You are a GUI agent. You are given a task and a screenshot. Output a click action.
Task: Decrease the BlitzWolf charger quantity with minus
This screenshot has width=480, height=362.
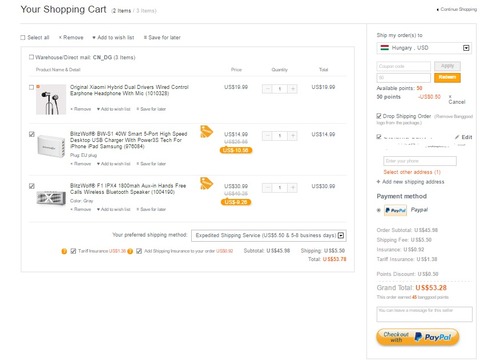pyautogui.click(x=267, y=136)
